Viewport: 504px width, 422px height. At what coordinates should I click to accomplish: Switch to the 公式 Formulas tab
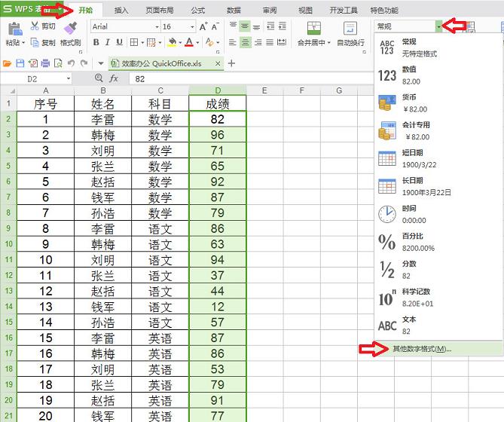tap(197, 11)
